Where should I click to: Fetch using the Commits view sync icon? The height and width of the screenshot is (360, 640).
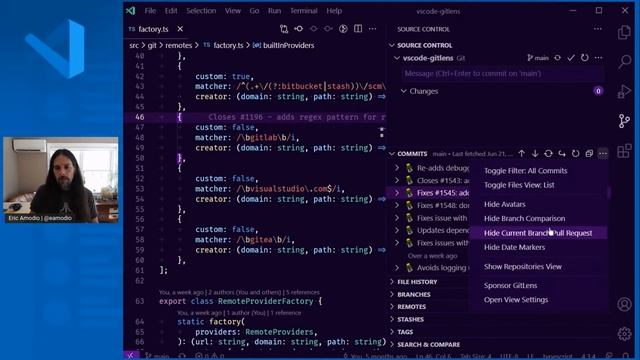(549, 154)
